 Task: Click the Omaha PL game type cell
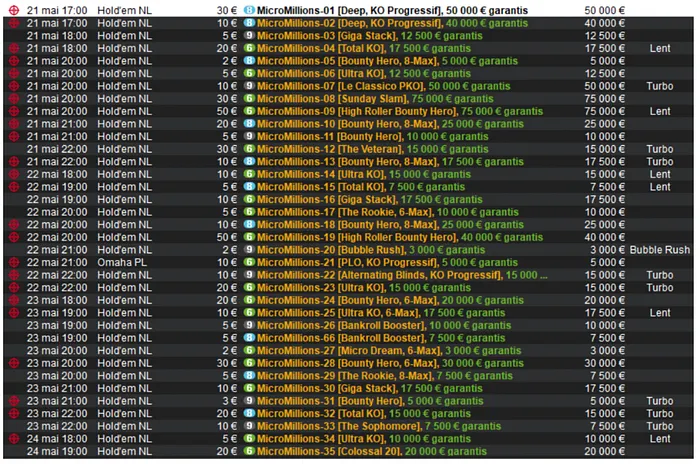(122, 263)
